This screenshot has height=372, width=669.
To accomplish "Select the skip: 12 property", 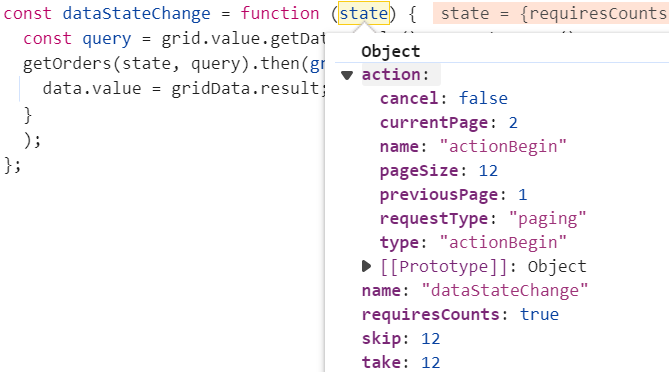I will coord(401,339).
